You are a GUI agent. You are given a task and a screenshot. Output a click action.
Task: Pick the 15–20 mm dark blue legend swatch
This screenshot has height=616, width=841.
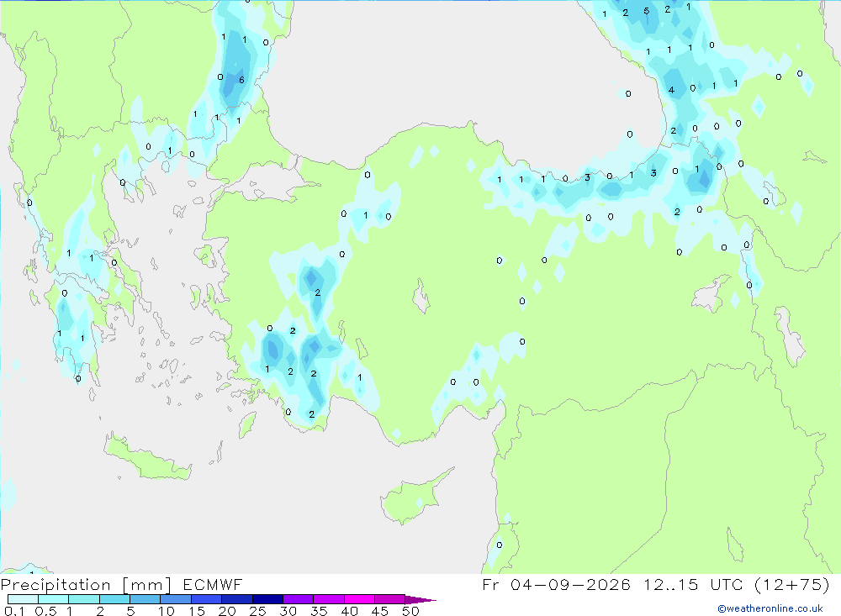tap(207, 599)
